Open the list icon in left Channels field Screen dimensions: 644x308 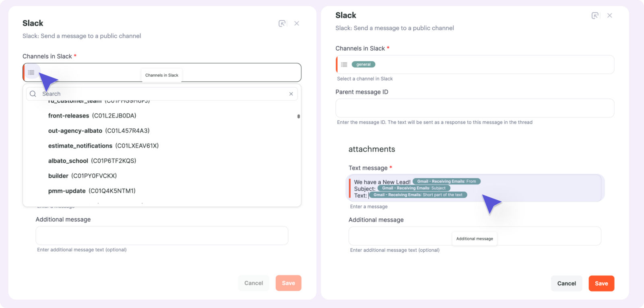31,72
